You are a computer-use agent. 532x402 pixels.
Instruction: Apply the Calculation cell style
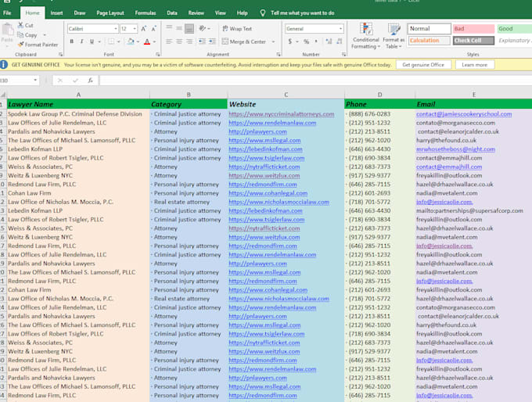(x=430, y=41)
